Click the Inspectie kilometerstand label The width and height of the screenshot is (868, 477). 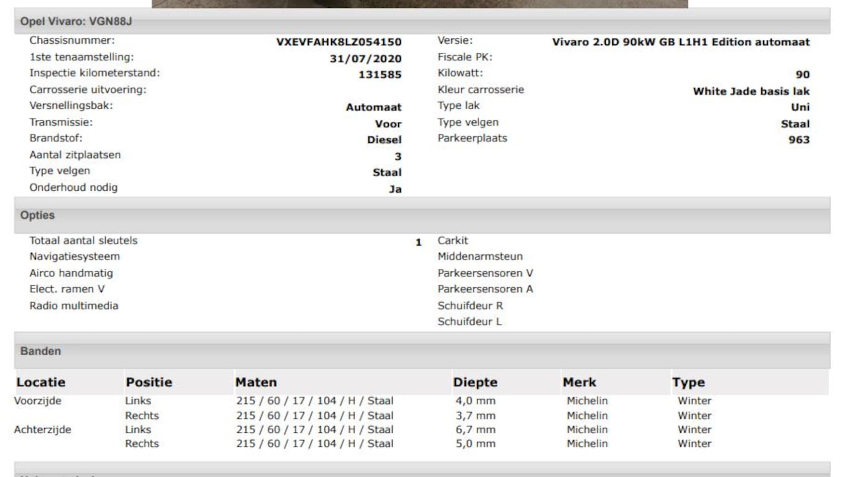click(94, 73)
